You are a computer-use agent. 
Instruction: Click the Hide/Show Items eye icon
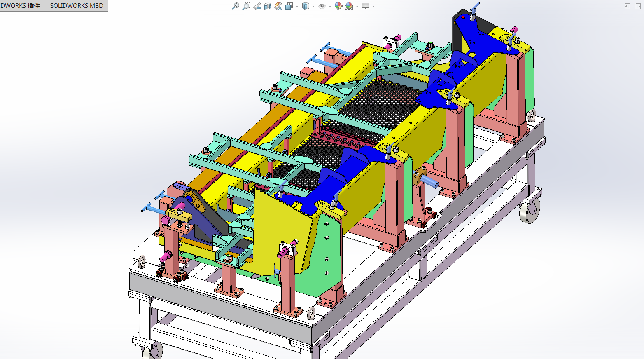(322, 6)
